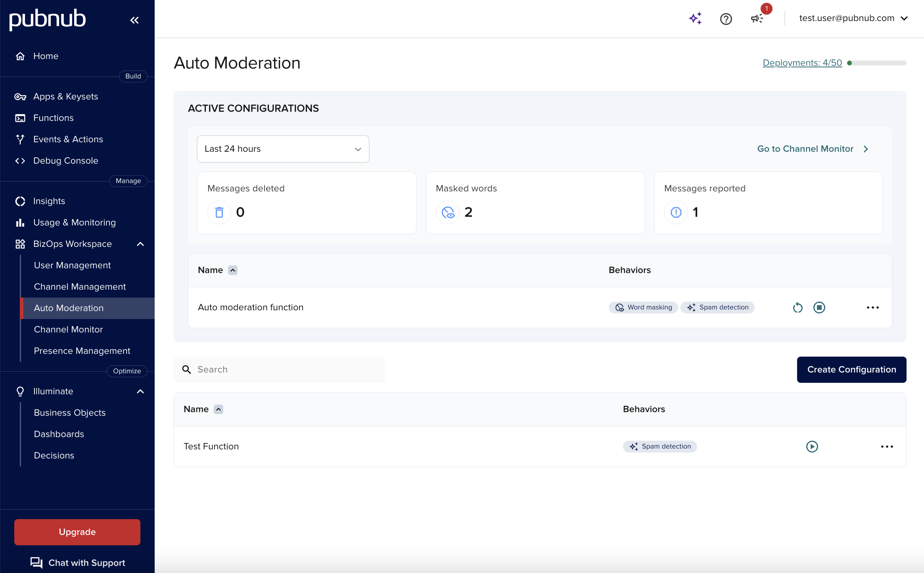Screen dimensions: 924x573
Task: Click the Insights circle icon
Action: tap(20, 201)
